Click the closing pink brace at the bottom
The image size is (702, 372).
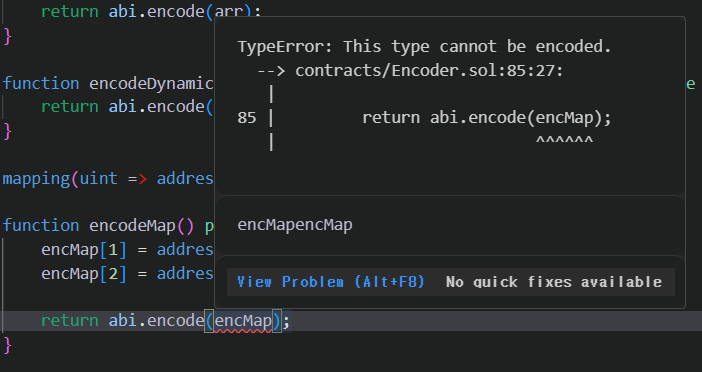click(x=7, y=345)
